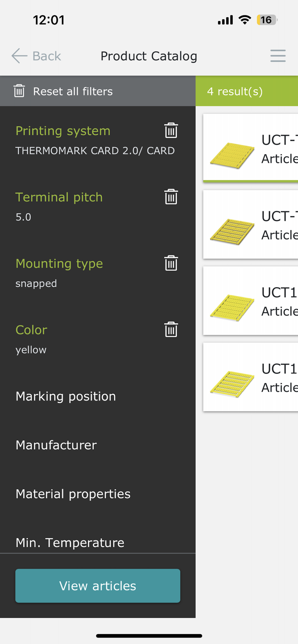This screenshot has height=644, width=298.
Task: Click the trash icon next to Reset all filters
Action: (19, 91)
